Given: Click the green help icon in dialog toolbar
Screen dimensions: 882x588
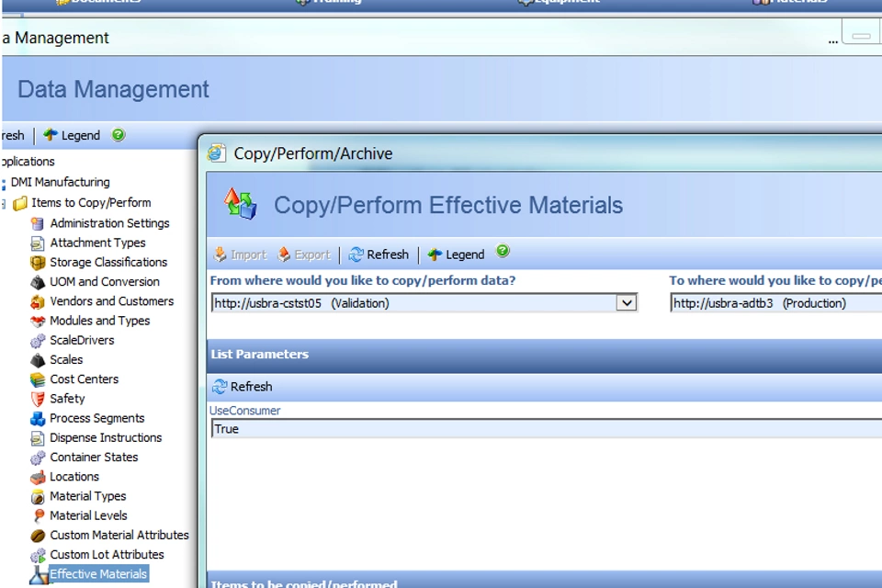Looking at the screenshot, I should (x=503, y=252).
